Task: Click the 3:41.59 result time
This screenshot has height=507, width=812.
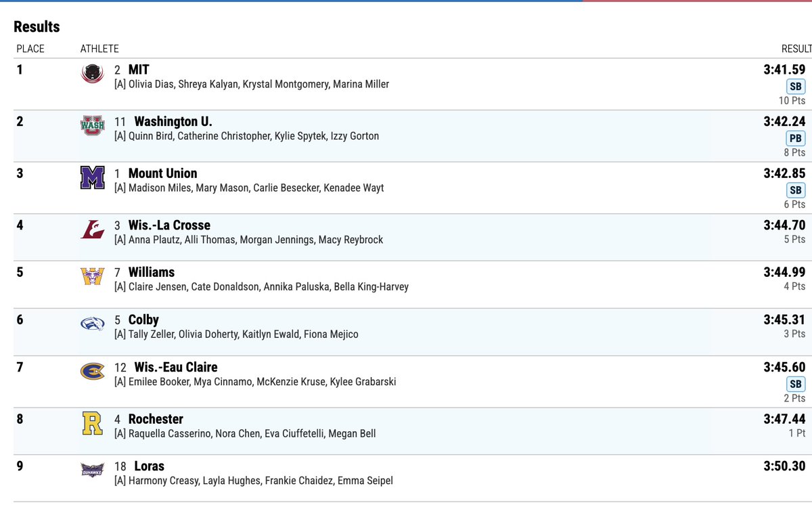Action: pos(784,69)
